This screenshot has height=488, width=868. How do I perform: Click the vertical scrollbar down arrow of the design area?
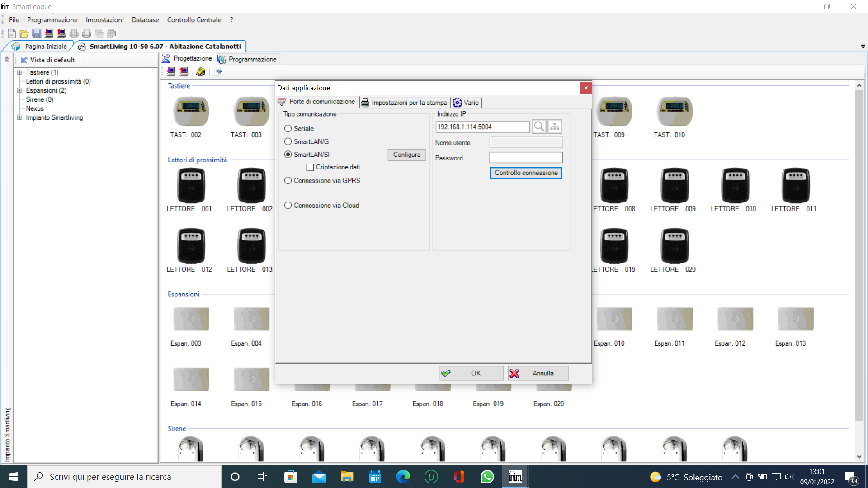click(x=859, y=457)
